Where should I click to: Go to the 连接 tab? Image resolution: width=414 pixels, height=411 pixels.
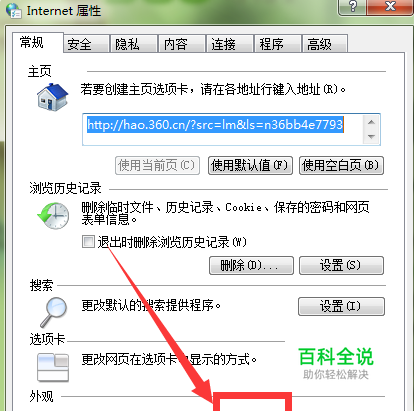point(230,44)
